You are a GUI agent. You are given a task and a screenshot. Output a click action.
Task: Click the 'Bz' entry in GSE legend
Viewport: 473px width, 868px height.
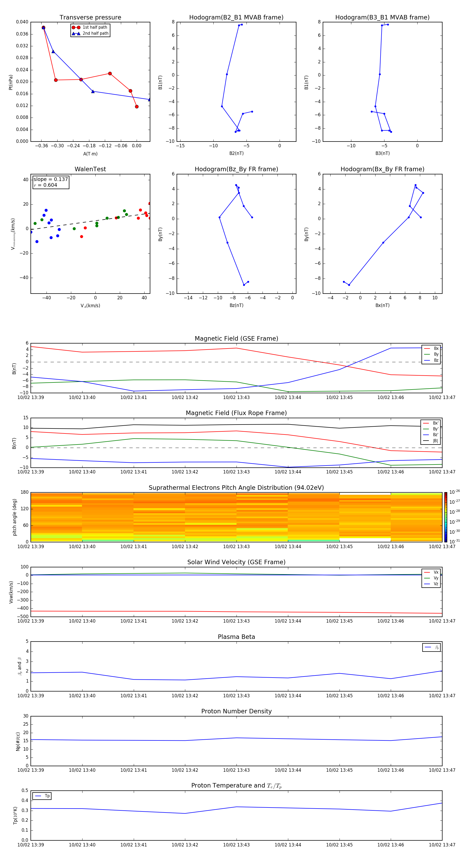(431, 361)
